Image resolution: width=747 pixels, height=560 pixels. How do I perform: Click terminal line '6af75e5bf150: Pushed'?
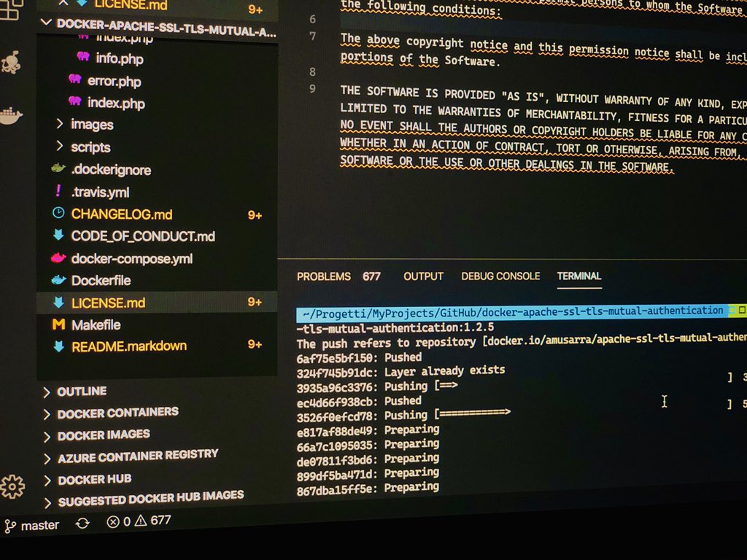click(x=359, y=357)
